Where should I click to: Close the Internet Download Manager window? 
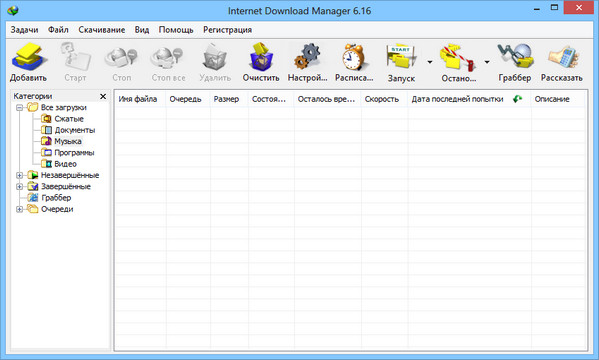(x=578, y=8)
